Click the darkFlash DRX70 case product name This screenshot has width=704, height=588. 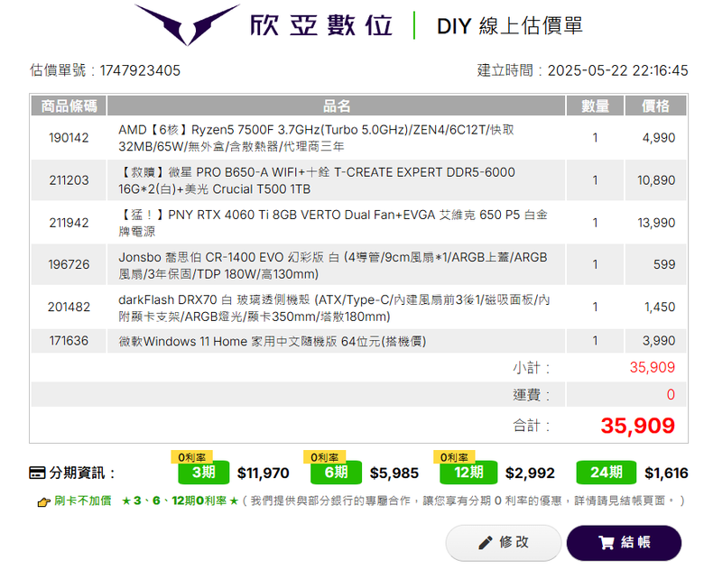pos(334,308)
